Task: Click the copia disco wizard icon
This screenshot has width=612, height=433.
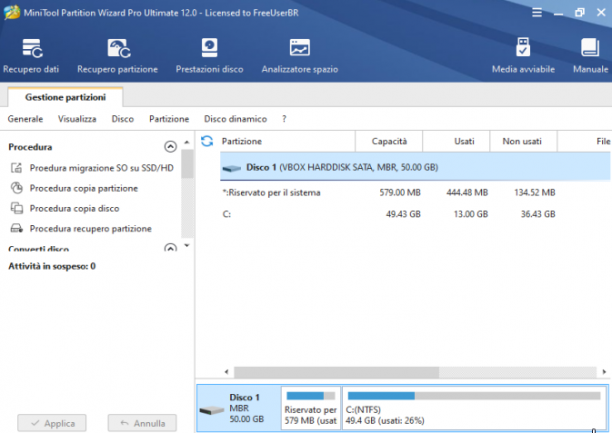Action: 16,208
